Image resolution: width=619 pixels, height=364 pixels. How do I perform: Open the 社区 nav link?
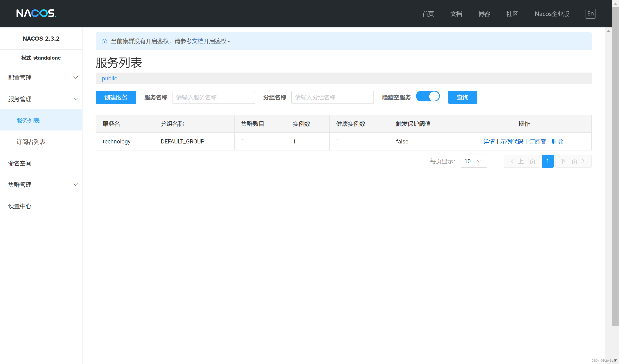point(512,14)
